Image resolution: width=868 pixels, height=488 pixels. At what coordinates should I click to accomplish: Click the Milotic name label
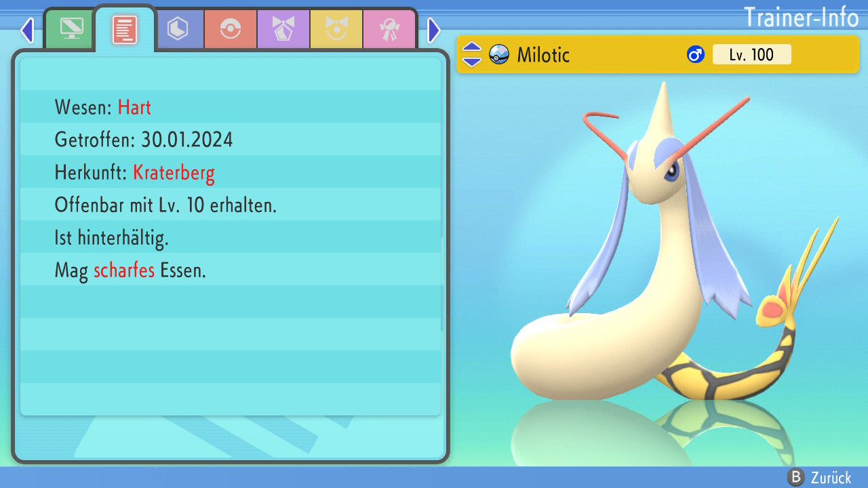[x=543, y=54]
